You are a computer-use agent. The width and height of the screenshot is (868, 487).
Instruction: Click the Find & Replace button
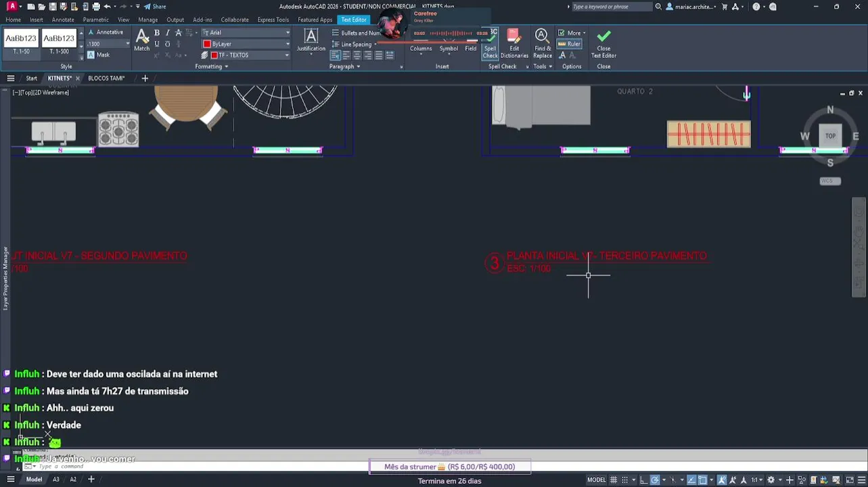click(542, 43)
